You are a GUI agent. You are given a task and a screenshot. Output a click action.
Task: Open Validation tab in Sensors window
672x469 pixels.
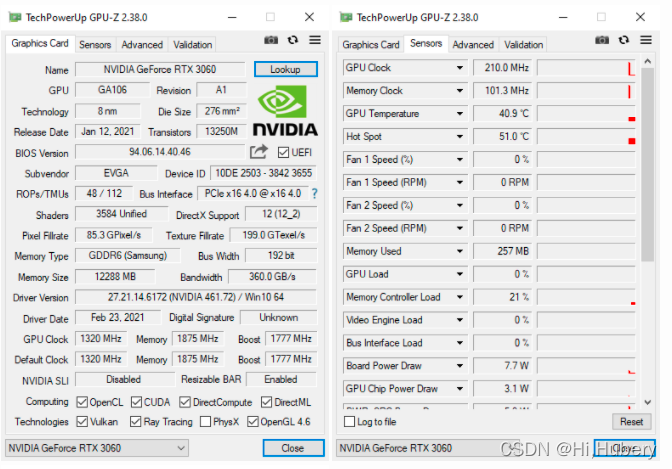(x=523, y=45)
